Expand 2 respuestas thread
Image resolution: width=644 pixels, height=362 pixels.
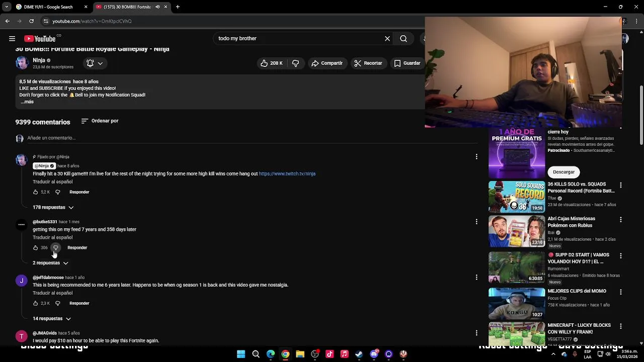coord(50,263)
